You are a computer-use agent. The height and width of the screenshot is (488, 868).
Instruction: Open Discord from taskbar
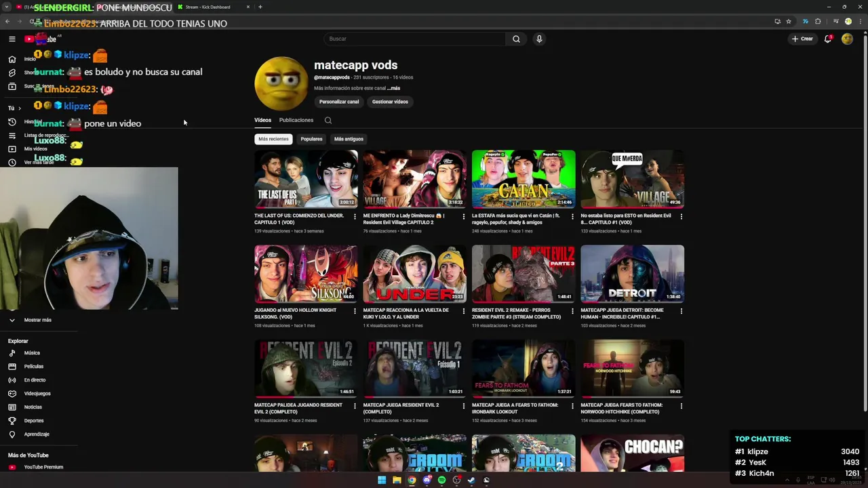pyautogui.click(x=427, y=480)
